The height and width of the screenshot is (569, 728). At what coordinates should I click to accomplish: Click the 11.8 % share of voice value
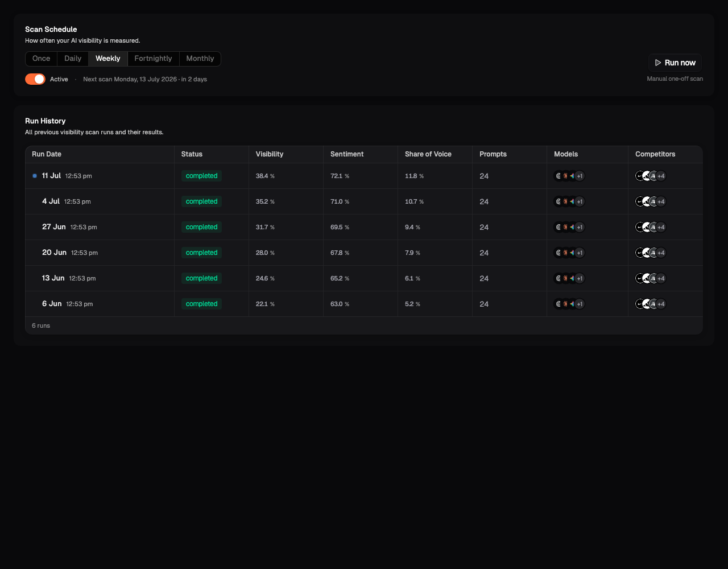(x=414, y=176)
